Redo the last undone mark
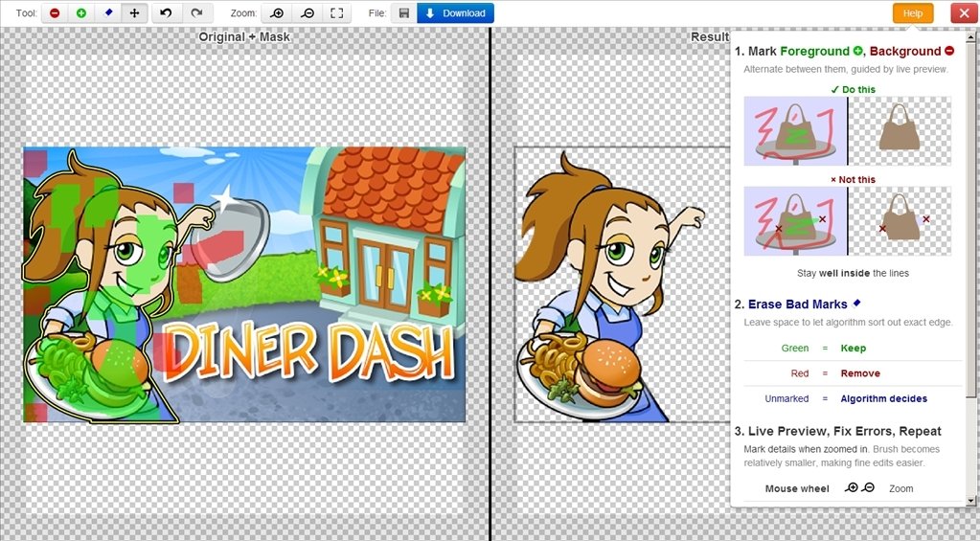980x541 pixels. [197, 13]
